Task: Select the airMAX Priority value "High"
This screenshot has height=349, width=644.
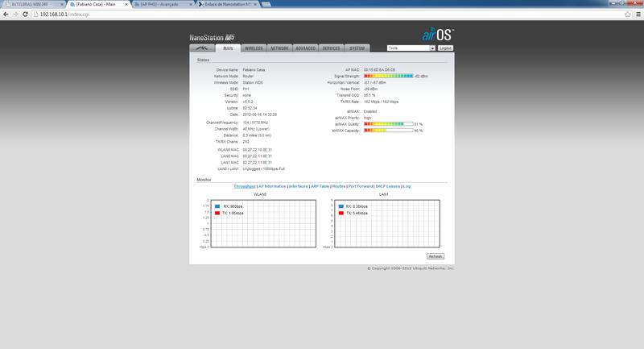Action: (x=367, y=118)
